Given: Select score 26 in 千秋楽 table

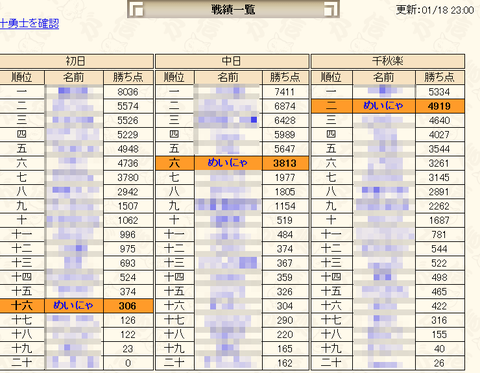Looking at the screenshot, I should coord(439,363).
